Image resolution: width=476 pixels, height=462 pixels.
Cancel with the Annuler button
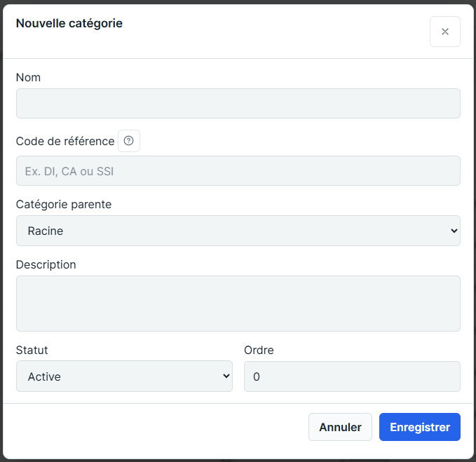tap(340, 427)
